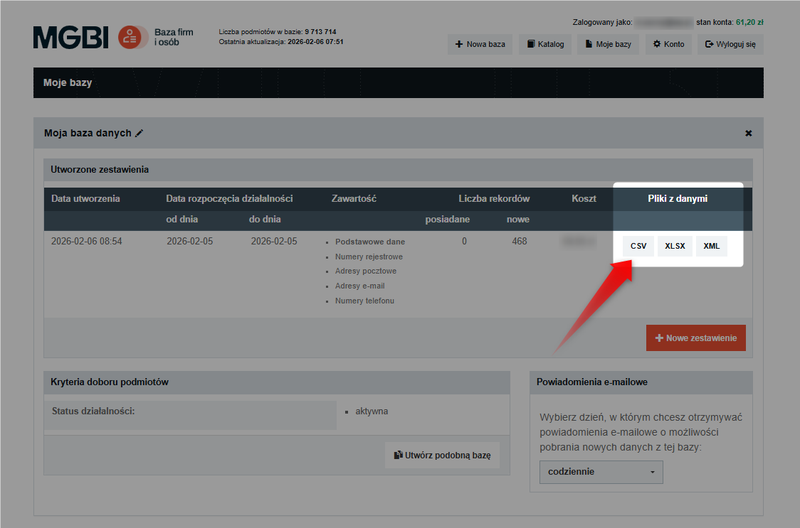
Task: Click Utwórz podobną bazę button
Action: (442, 455)
